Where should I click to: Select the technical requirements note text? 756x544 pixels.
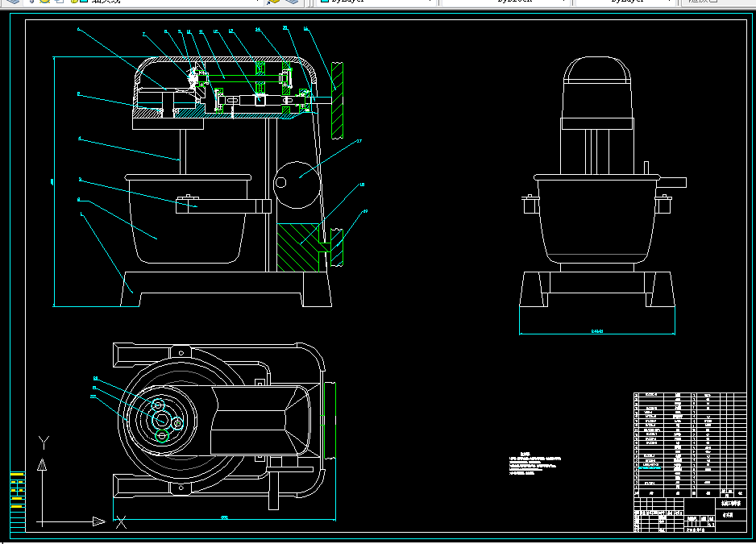pos(534,463)
